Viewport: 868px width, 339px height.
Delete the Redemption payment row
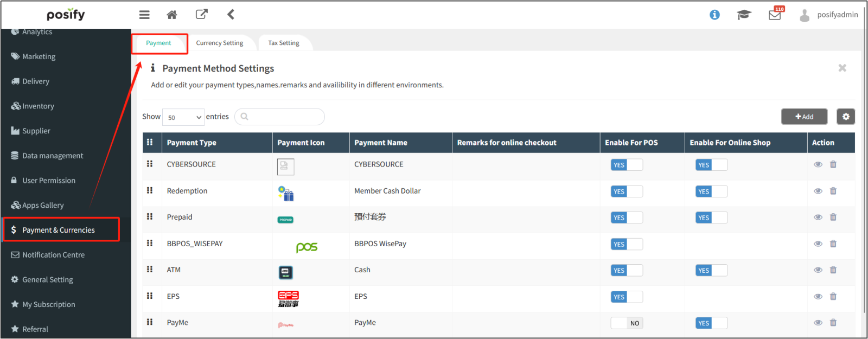(x=833, y=191)
